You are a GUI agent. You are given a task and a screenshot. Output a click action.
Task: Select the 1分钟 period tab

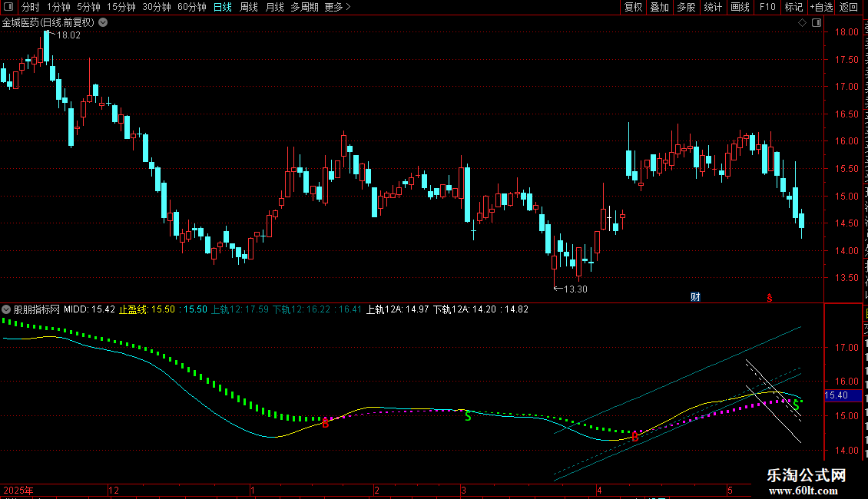point(58,7)
